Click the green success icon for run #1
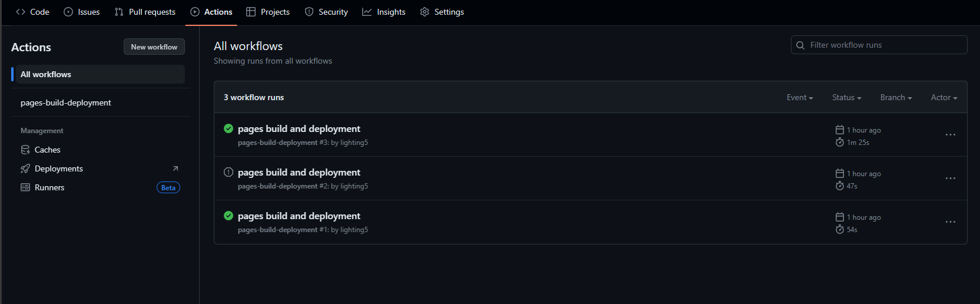The width and height of the screenshot is (980, 304). click(x=229, y=216)
